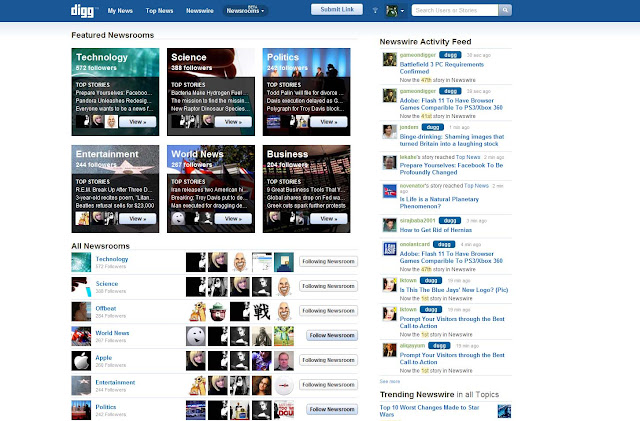Expand the Newsrooms dropdown menu

tap(245, 11)
